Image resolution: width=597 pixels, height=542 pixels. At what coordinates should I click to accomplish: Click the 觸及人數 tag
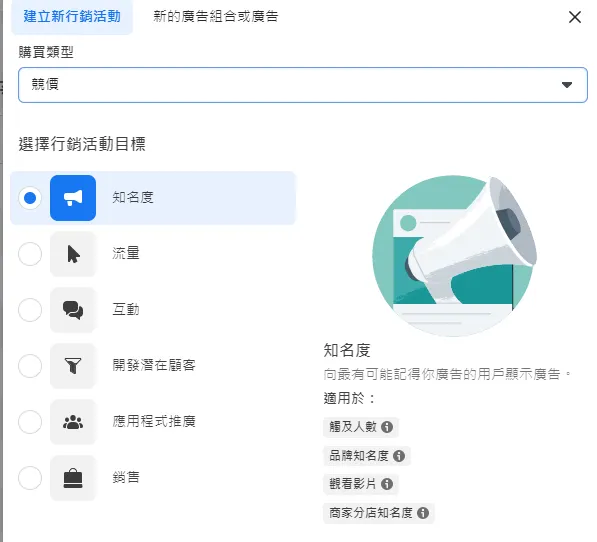tap(361, 427)
